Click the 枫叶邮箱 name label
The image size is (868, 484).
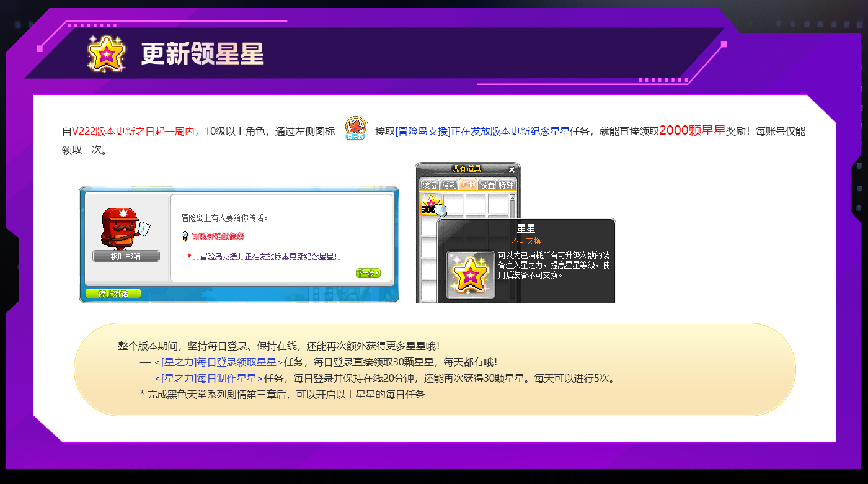pyautogui.click(x=126, y=256)
